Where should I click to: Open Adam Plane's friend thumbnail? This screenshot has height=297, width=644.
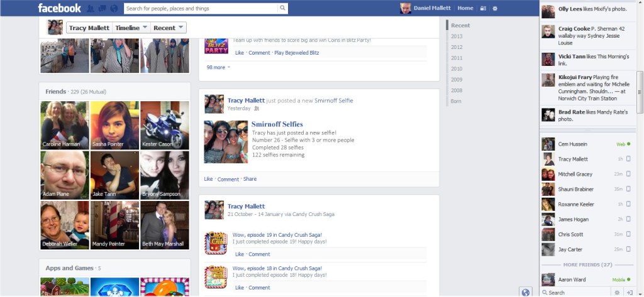tap(64, 175)
